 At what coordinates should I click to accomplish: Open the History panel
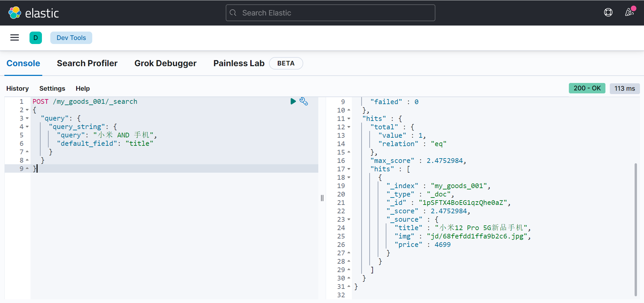tap(17, 88)
